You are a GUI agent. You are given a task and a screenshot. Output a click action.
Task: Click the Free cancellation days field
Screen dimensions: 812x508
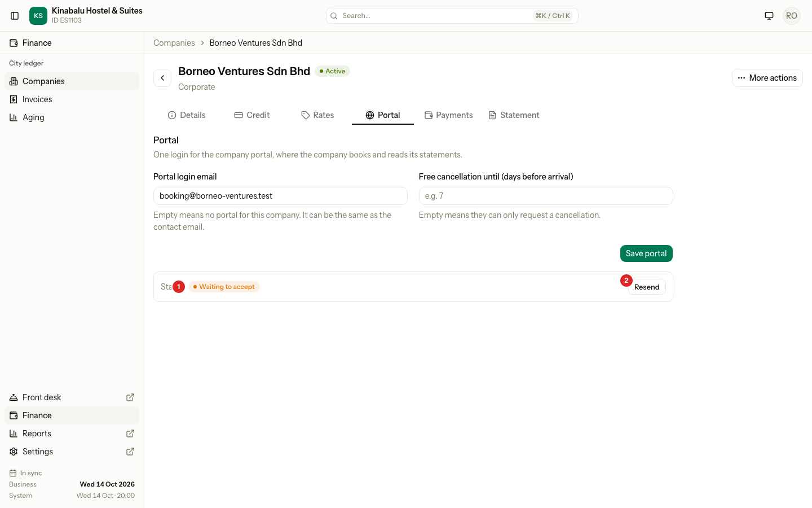point(546,196)
